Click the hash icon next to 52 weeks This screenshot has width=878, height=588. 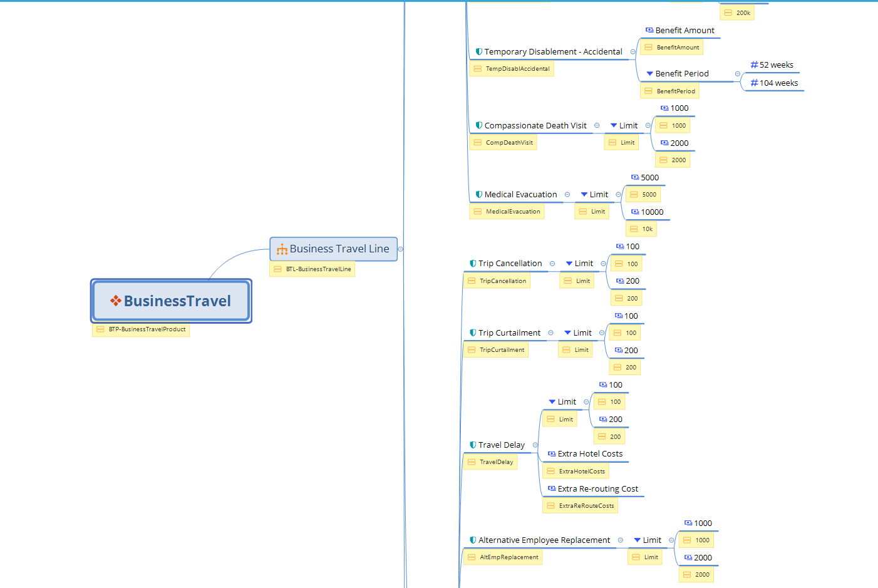(754, 65)
